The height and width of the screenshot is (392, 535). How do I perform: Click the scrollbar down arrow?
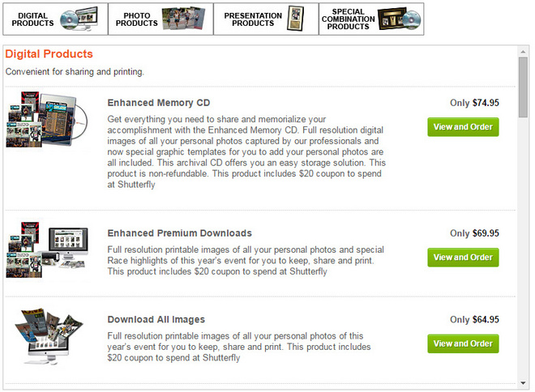tap(524, 383)
